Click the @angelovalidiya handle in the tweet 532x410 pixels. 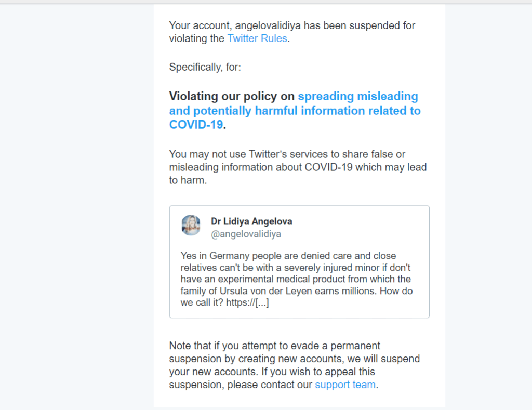(246, 234)
